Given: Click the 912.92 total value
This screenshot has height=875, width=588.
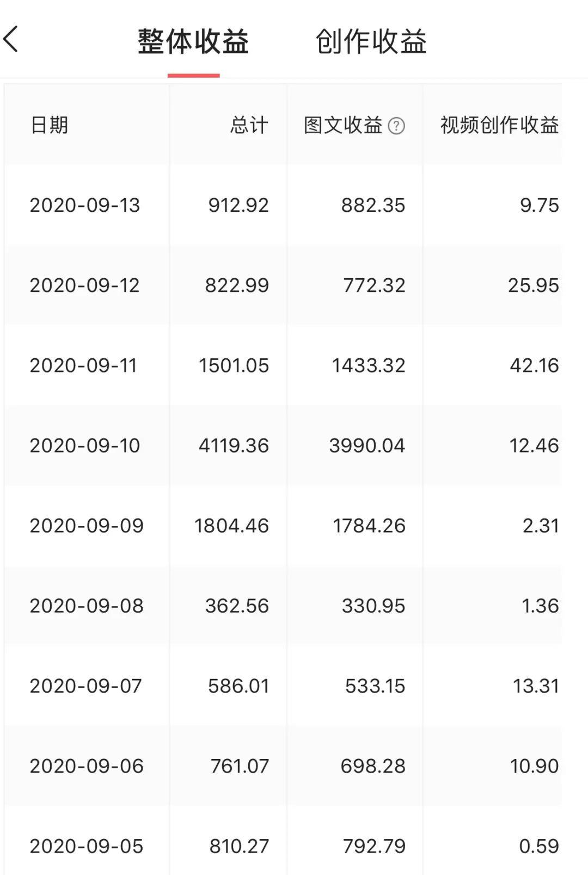Looking at the screenshot, I should (x=238, y=205).
